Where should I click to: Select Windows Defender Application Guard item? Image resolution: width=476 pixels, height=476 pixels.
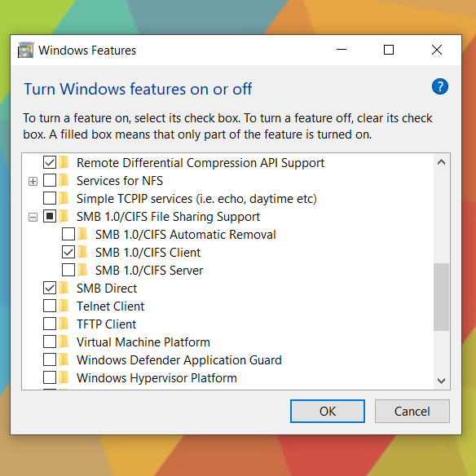(x=179, y=360)
